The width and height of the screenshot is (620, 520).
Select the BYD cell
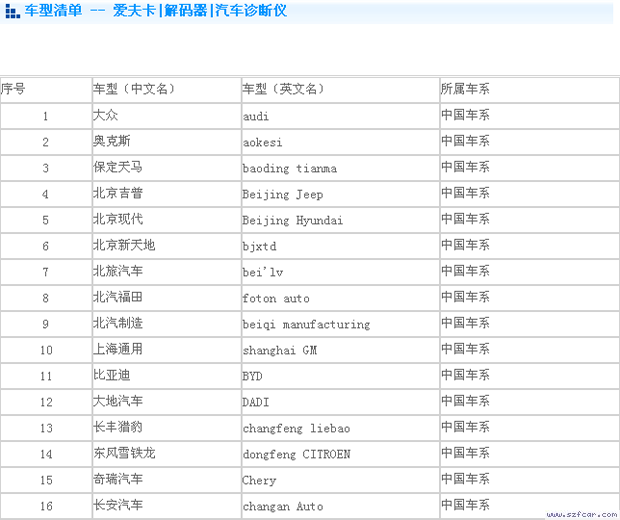pyautogui.click(x=252, y=376)
